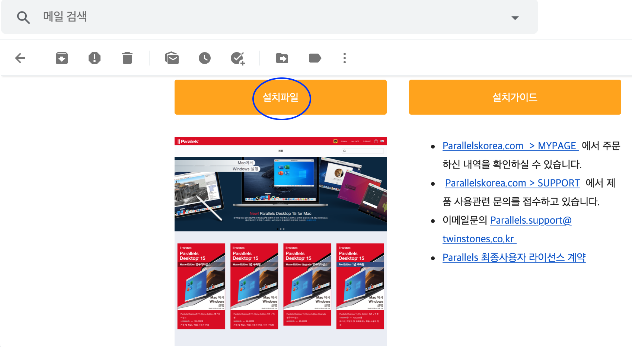The height and width of the screenshot is (364, 632).
Task: Move email to a folder
Action: [282, 58]
